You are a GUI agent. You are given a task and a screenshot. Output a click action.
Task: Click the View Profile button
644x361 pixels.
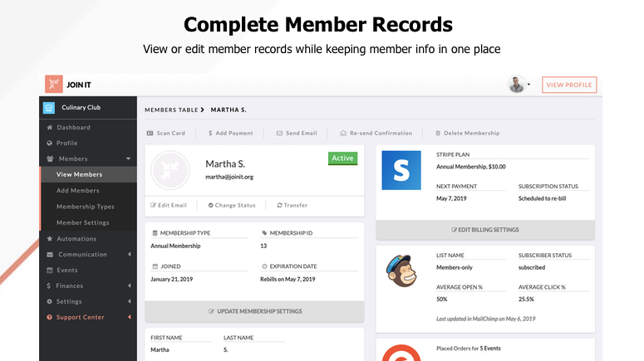(569, 85)
